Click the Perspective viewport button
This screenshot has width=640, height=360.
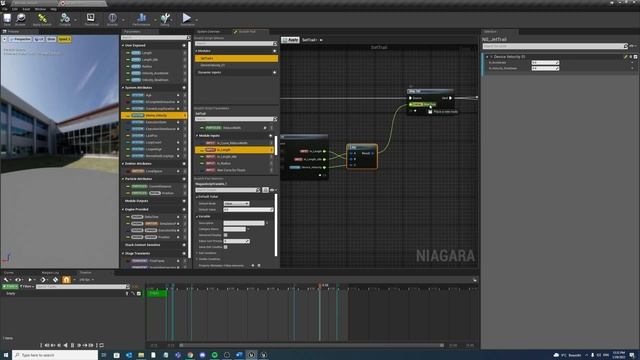[20, 39]
